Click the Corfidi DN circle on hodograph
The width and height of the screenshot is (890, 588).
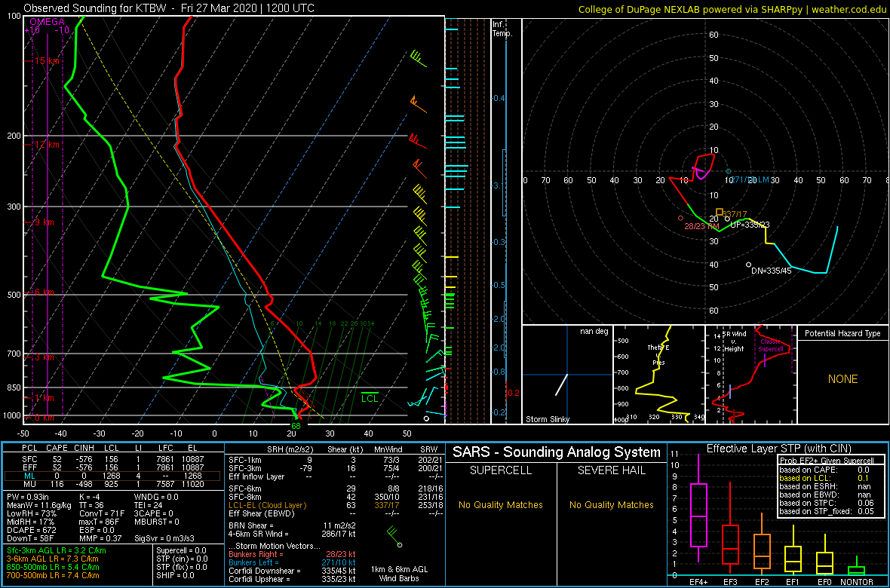pos(749,265)
